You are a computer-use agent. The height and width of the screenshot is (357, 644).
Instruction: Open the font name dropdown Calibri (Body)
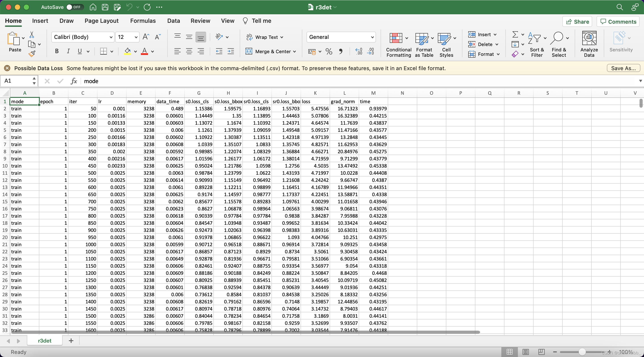111,37
